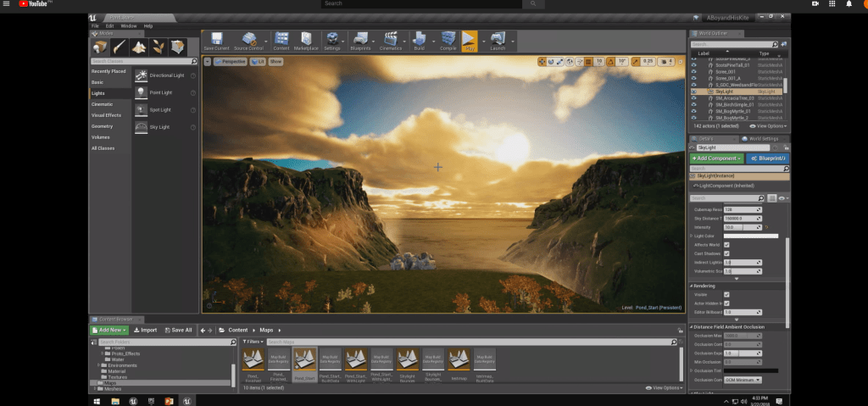This screenshot has width=868, height=406.
Task: Click the Light Color swatch
Action: pyautogui.click(x=749, y=236)
